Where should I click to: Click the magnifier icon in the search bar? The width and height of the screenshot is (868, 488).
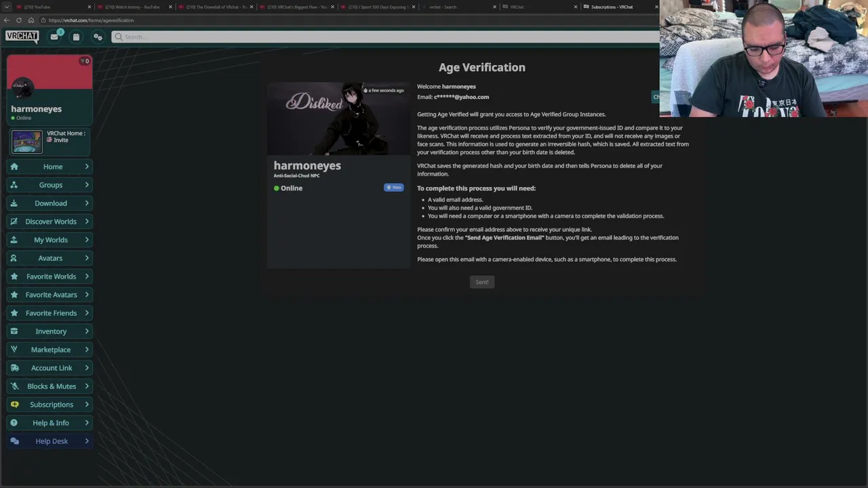tap(119, 37)
